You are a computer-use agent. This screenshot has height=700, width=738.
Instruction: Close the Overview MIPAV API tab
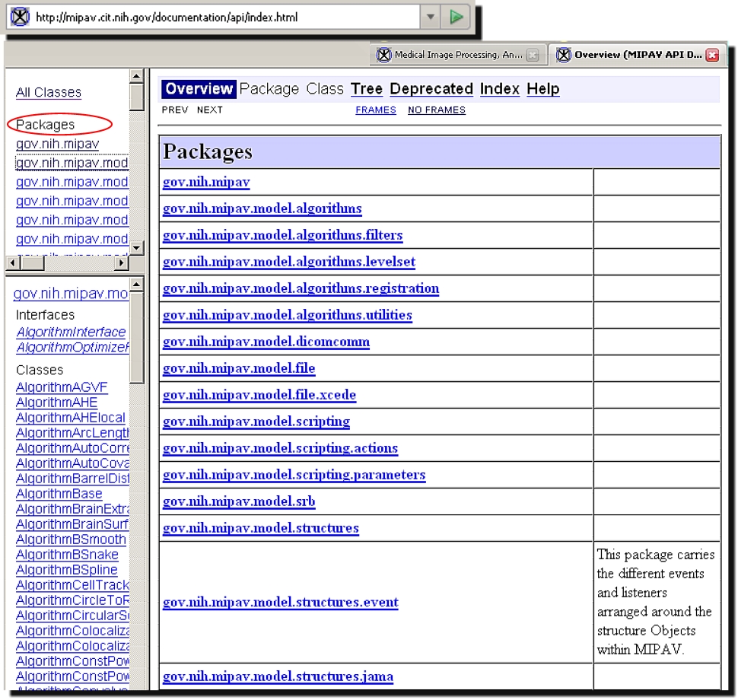(x=712, y=55)
